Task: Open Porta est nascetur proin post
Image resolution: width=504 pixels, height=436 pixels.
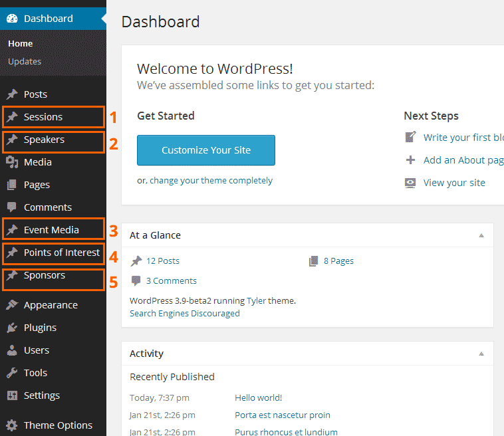Action: pyautogui.click(x=283, y=415)
